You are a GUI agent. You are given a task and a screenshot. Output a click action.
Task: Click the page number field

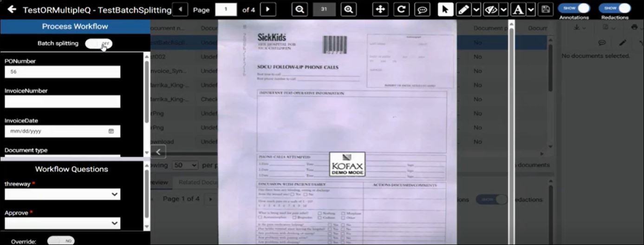(x=226, y=9)
